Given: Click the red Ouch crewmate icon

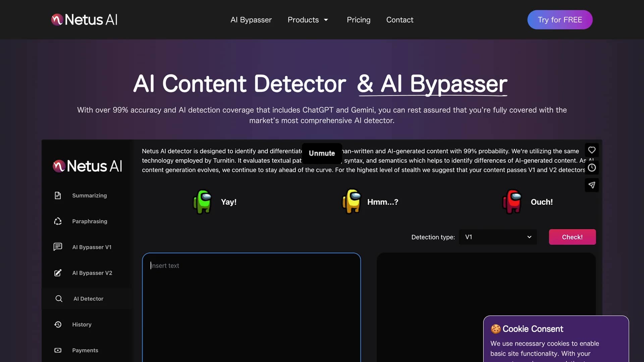Looking at the screenshot, I should pyautogui.click(x=512, y=201).
